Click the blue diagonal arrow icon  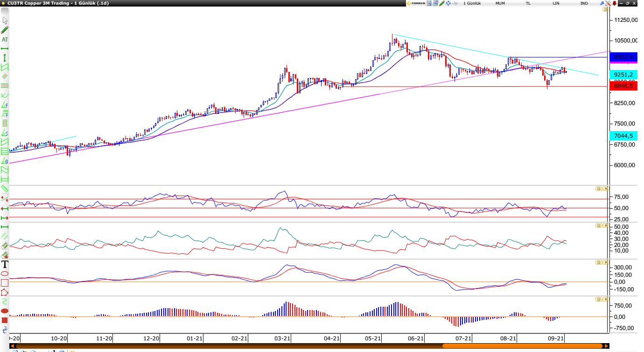602,3
